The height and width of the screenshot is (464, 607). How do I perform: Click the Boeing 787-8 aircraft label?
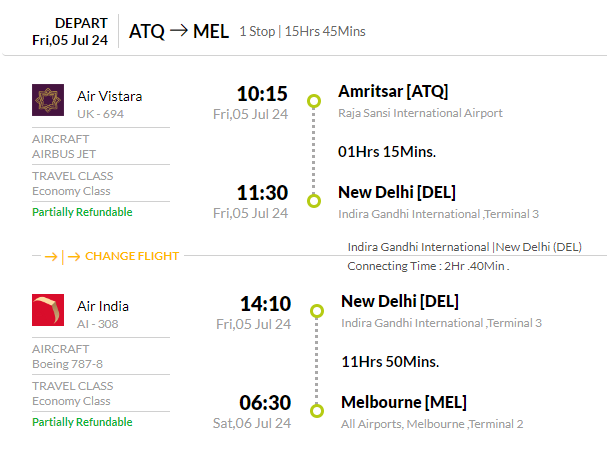67,364
